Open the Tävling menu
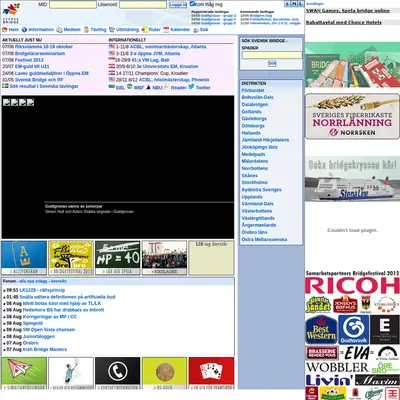This screenshot has height=400, width=400. [x=95, y=30]
